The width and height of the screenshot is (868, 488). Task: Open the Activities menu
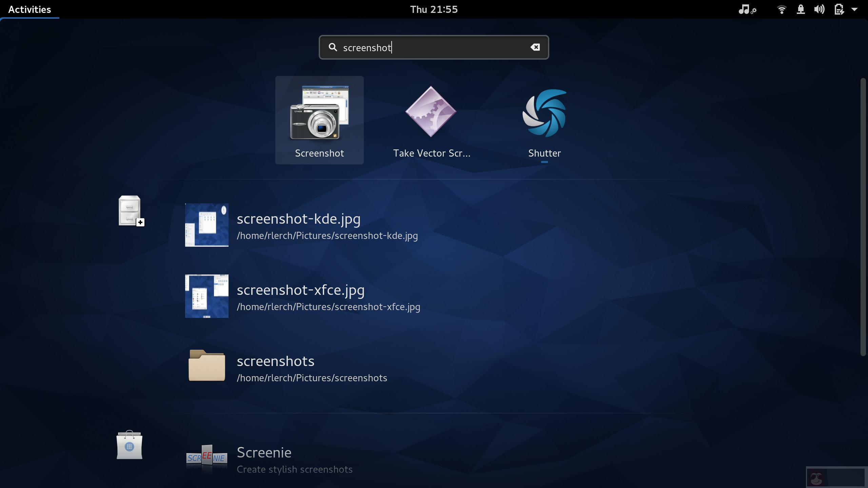point(29,9)
